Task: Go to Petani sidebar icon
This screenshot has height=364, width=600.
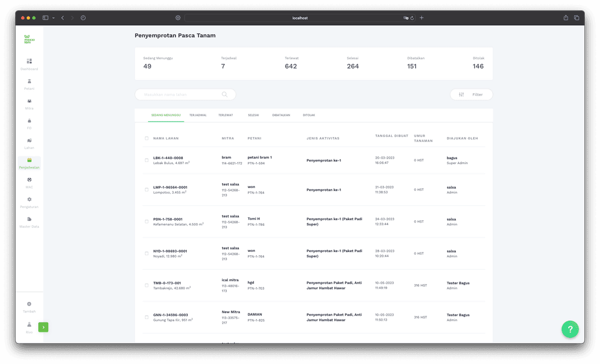Action: [x=29, y=82]
